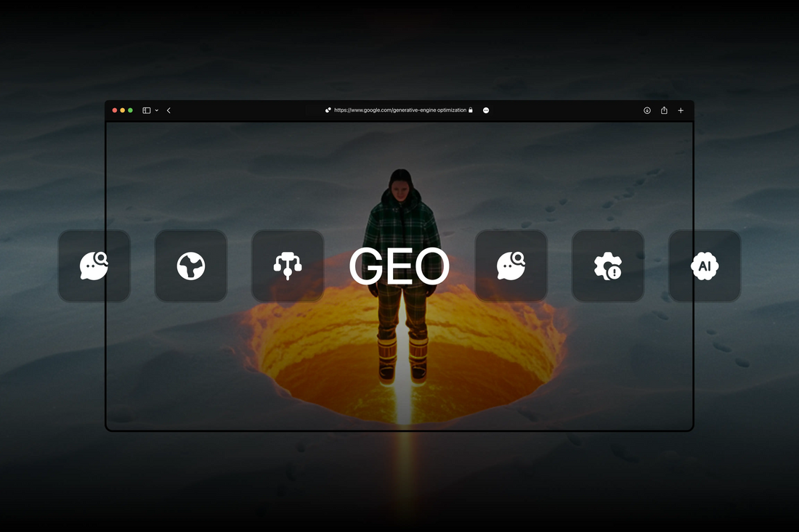This screenshot has width=799, height=532.
Task: Select the chatbot flowchart icon
Action: point(288,266)
